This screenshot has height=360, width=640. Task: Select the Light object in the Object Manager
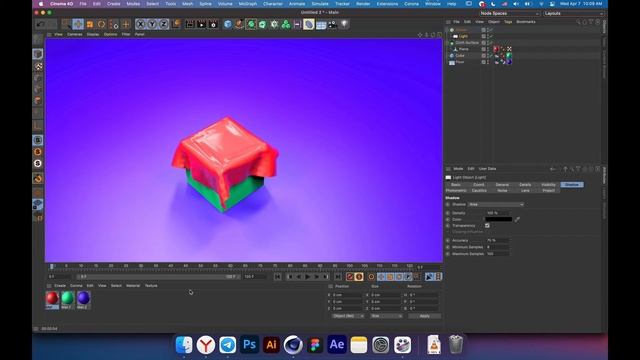pos(463,36)
